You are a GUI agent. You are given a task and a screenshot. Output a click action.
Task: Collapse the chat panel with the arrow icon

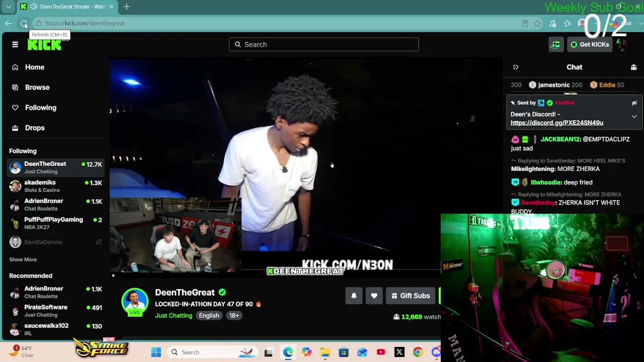tap(516, 67)
